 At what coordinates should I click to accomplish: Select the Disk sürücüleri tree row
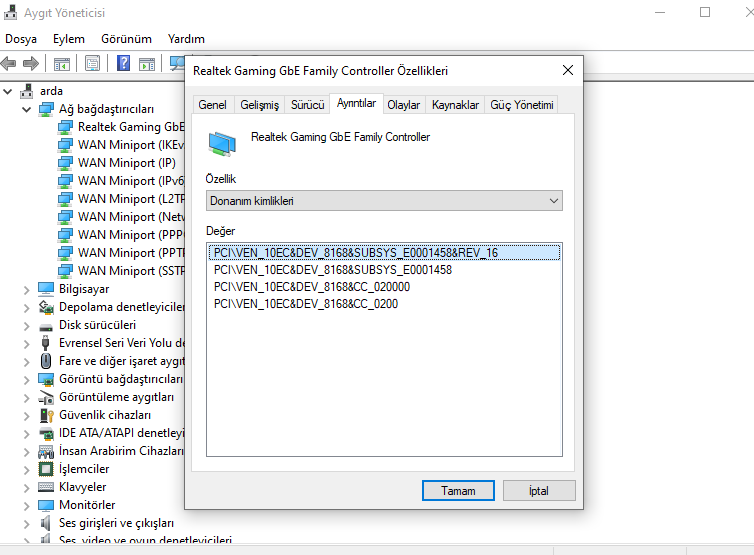coord(97,325)
